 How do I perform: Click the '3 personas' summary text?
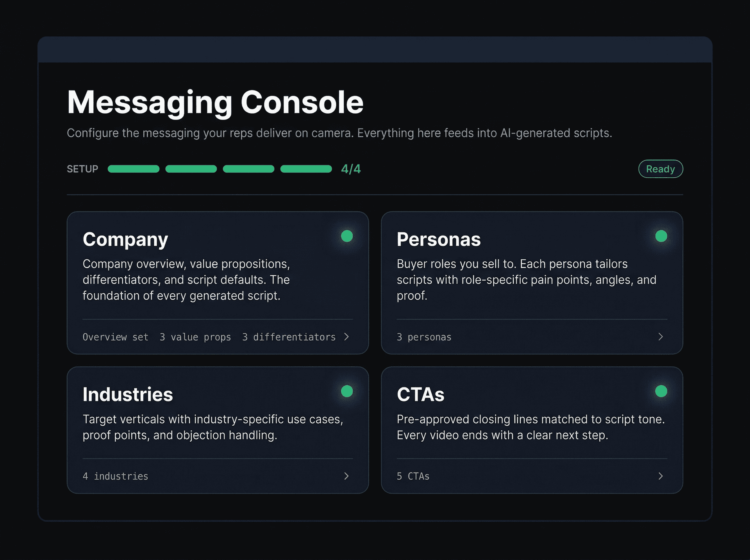pyautogui.click(x=424, y=337)
